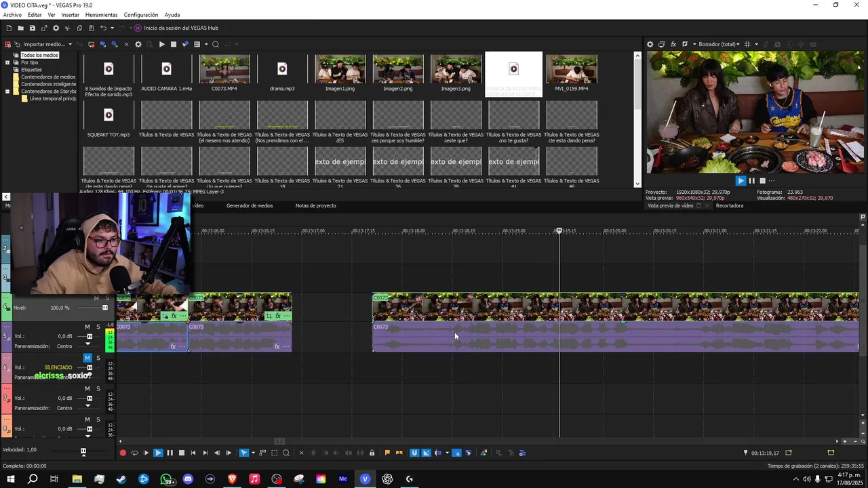The width and height of the screenshot is (868, 488).
Task: Cut selection with the scissors icon
Action: pyautogui.click(x=67, y=28)
